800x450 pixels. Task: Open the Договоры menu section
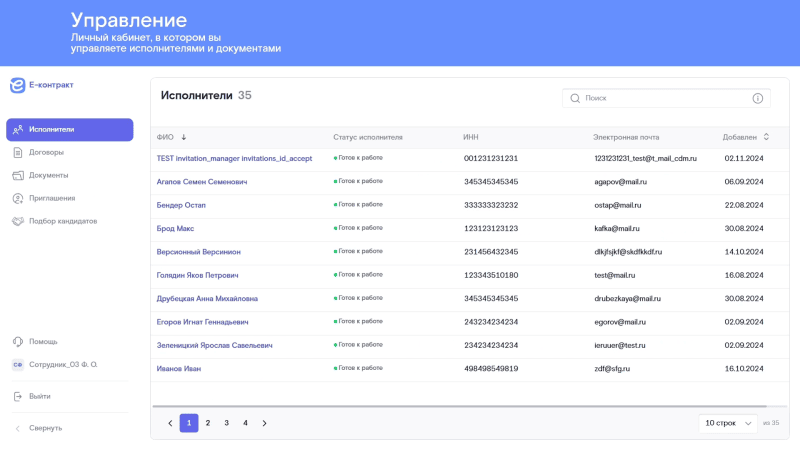46,152
